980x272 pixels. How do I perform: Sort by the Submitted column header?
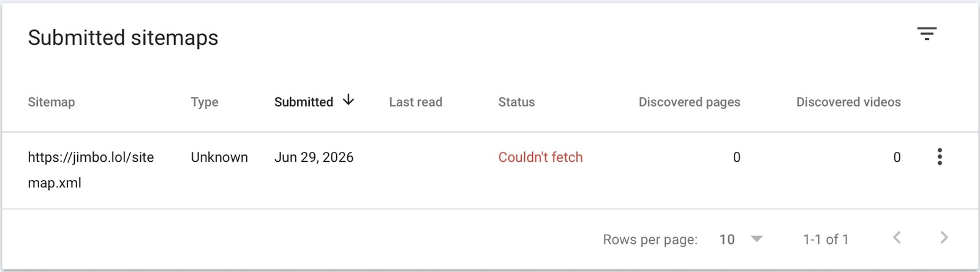point(304,102)
